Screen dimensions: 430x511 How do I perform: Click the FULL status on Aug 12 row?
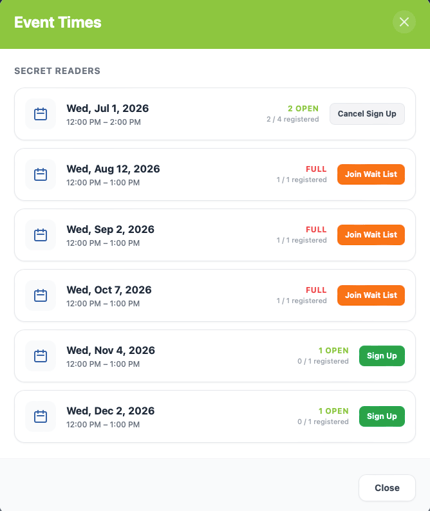click(316, 169)
